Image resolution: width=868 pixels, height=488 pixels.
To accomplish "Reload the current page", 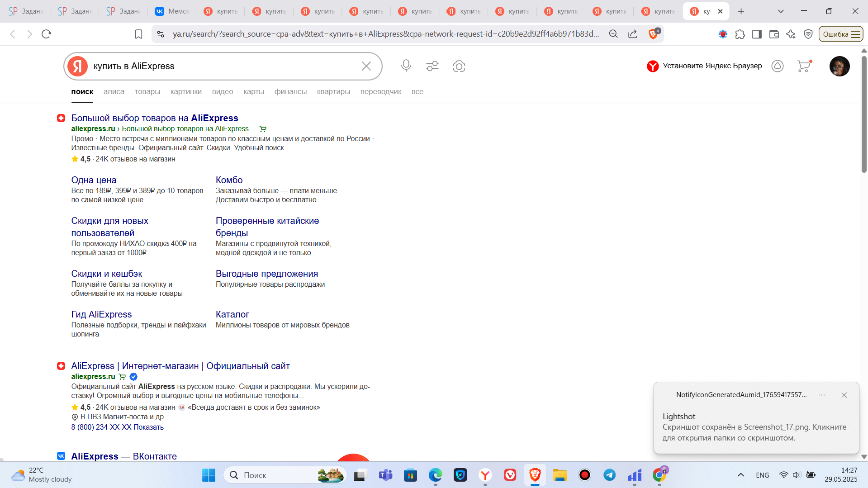I will point(46,34).
